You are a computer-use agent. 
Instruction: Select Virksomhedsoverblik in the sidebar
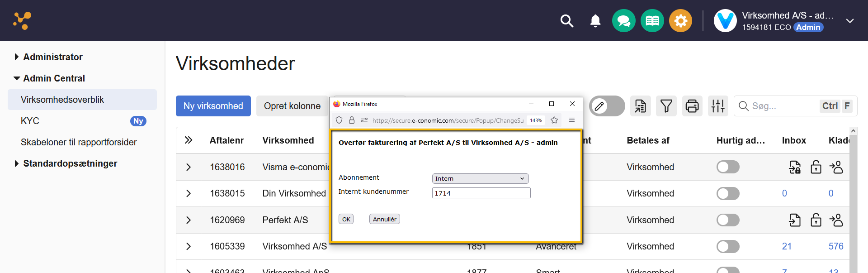point(62,100)
